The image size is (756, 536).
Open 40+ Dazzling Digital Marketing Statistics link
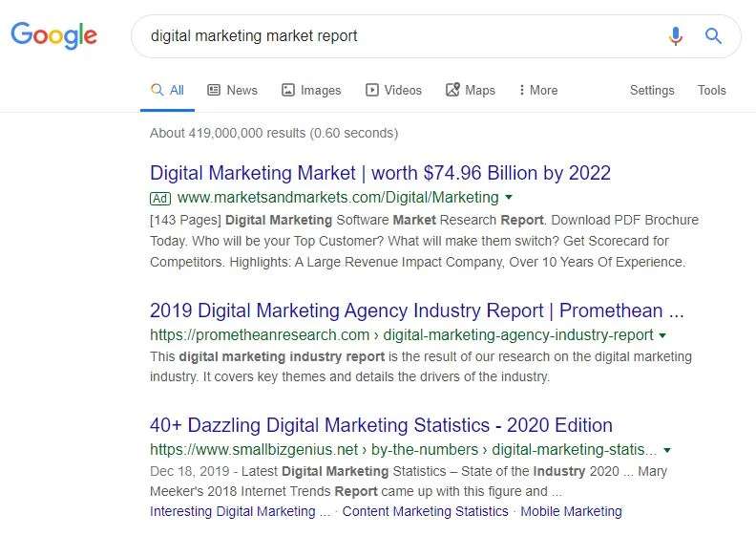click(x=382, y=425)
